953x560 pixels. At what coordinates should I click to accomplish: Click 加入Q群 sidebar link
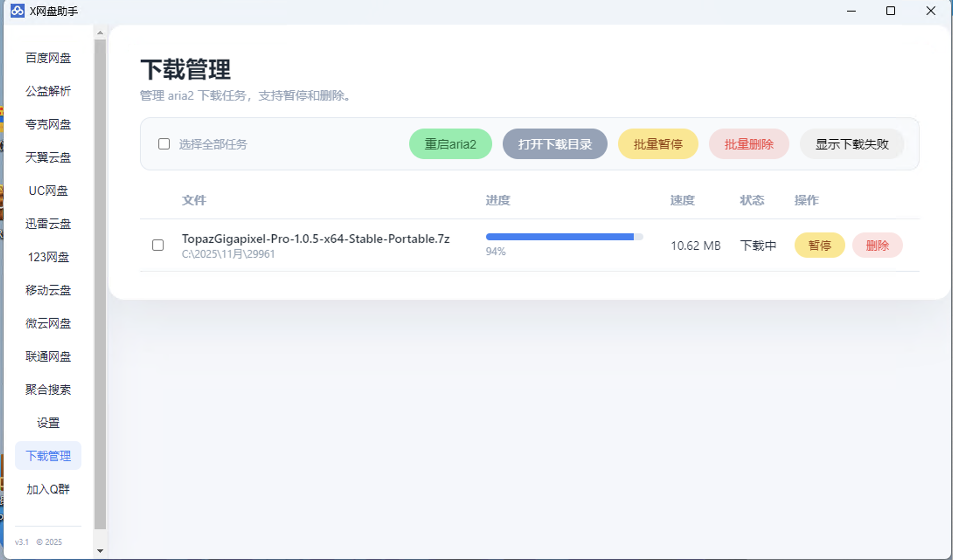click(x=48, y=489)
